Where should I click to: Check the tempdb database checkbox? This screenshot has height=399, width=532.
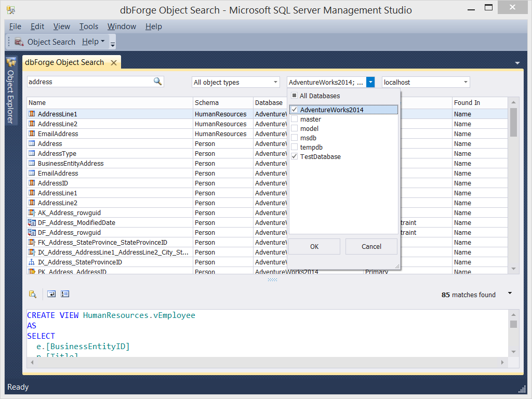pos(294,147)
